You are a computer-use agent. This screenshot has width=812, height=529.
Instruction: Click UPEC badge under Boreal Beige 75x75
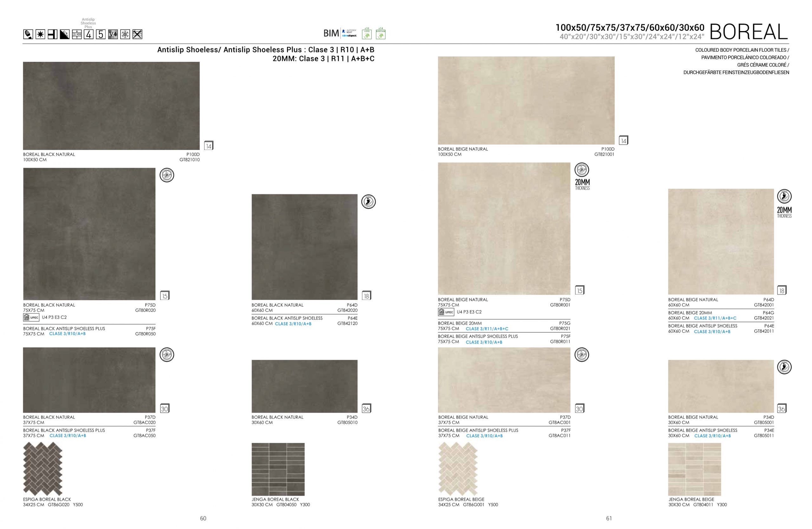tap(446, 312)
